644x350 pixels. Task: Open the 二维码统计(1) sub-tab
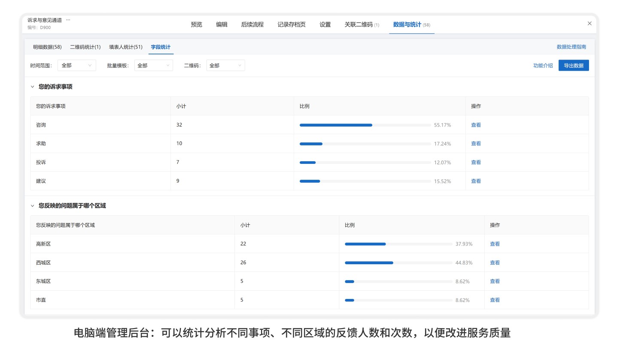pos(85,47)
